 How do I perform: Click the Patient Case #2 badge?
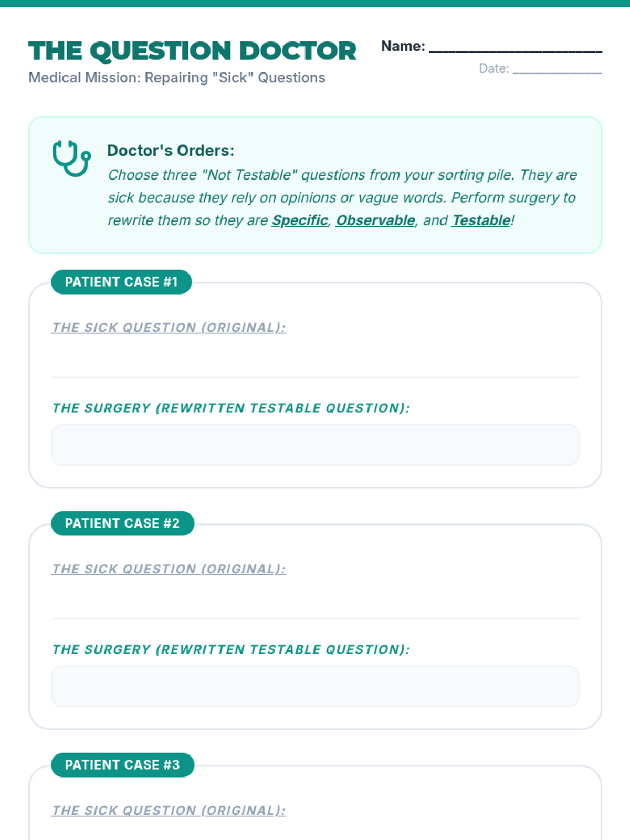122,523
